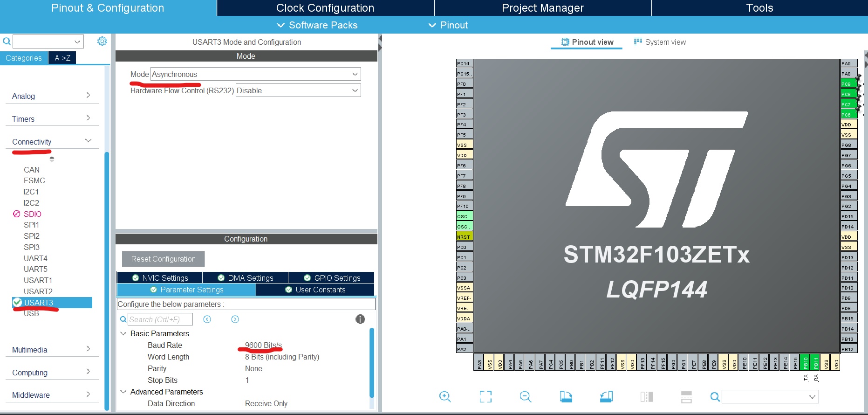Click the Reset Configuration button
The height and width of the screenshot is (415, 868).
click(x=164, y=259)
